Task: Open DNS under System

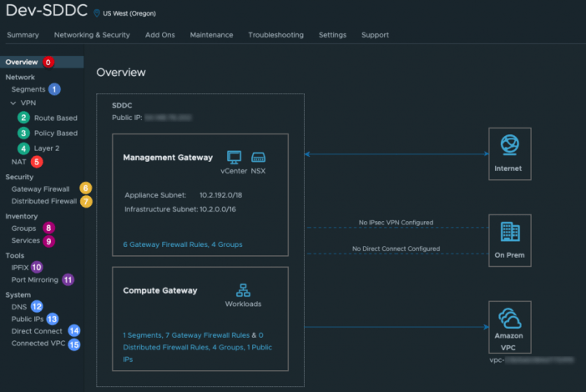Action: point(19,307)
